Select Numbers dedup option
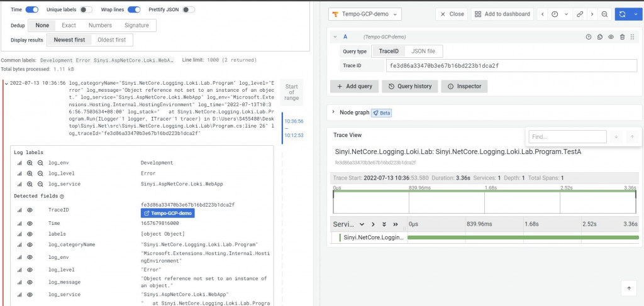The image size is (644, 306). point(100,25)
